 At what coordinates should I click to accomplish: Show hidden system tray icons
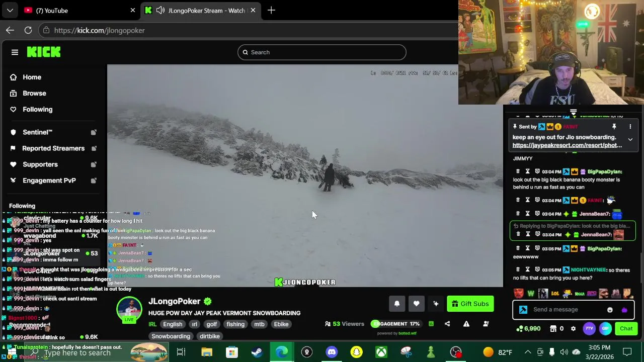528,352
